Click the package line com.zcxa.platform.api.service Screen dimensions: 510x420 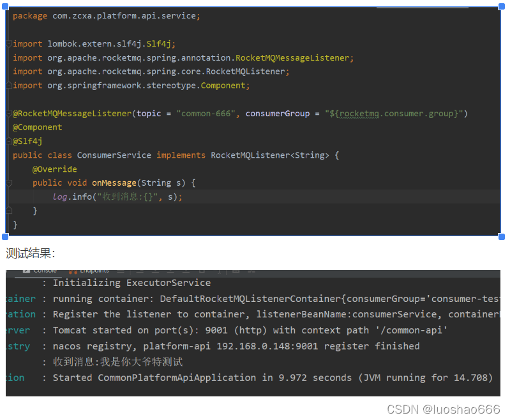107,16
